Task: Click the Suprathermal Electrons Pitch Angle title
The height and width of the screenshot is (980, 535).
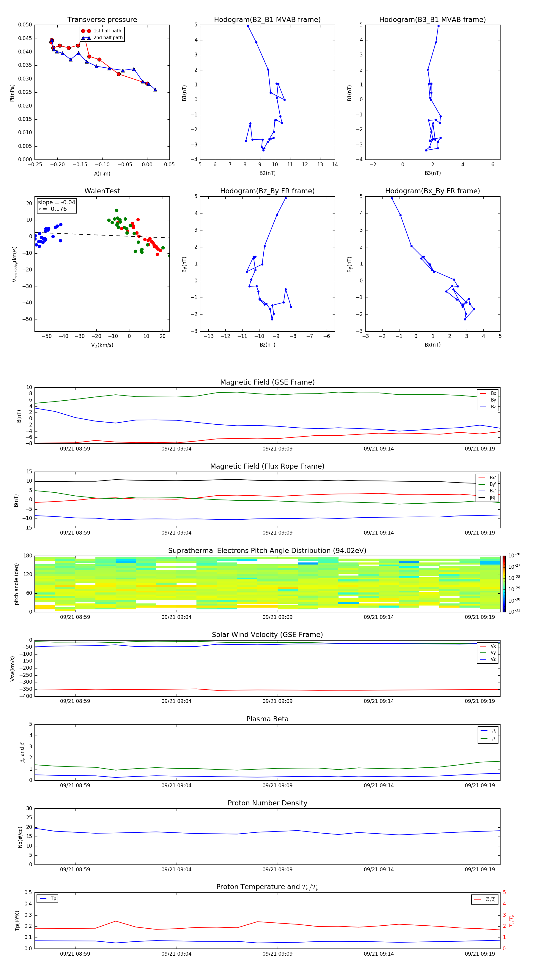Action: coord(267,551)
